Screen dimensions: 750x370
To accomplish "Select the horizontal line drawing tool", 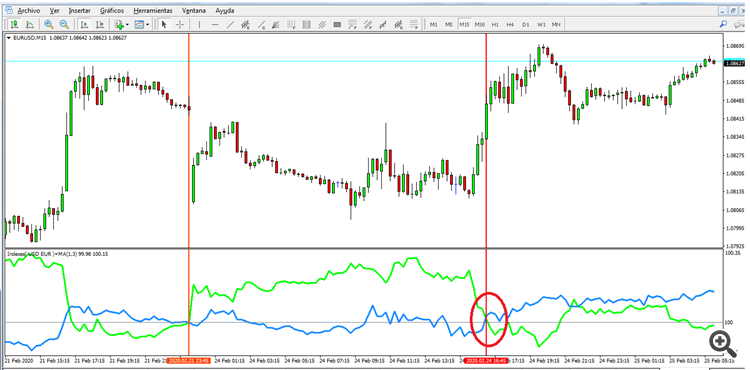I will (x=215, y=24).
